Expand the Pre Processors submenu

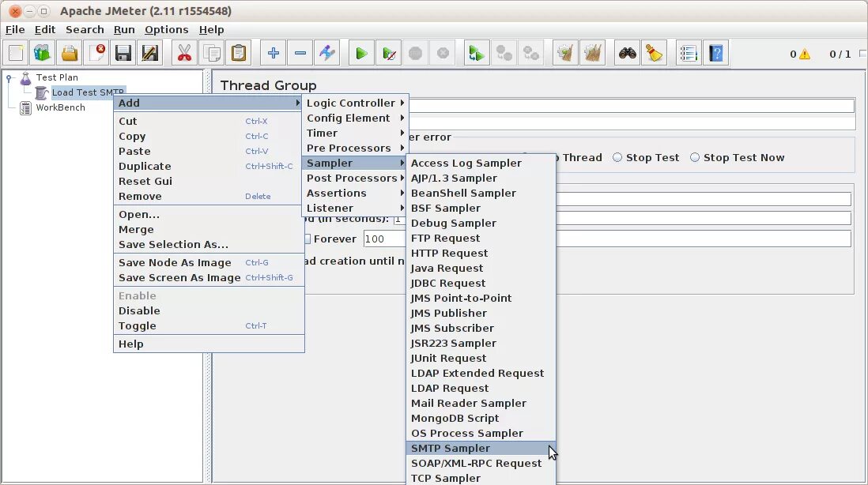tap(355, 148)
